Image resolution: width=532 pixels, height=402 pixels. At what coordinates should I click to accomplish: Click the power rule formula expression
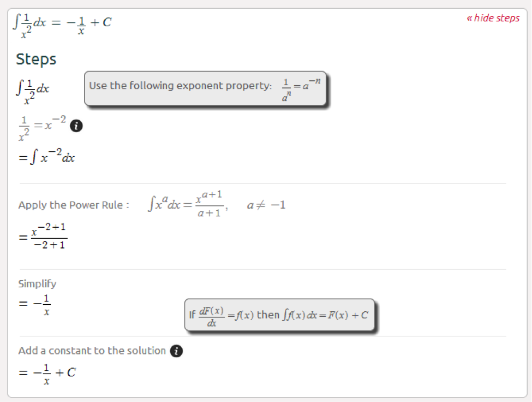click(x=188, y=204)
